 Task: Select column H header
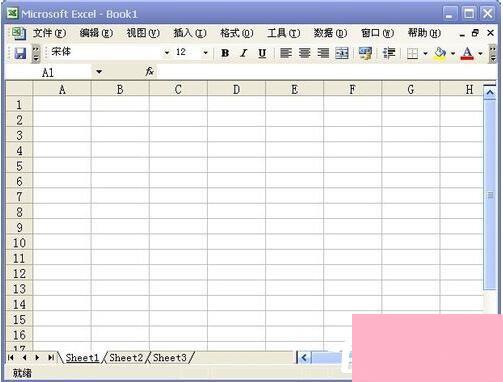[x=462, y=89]
